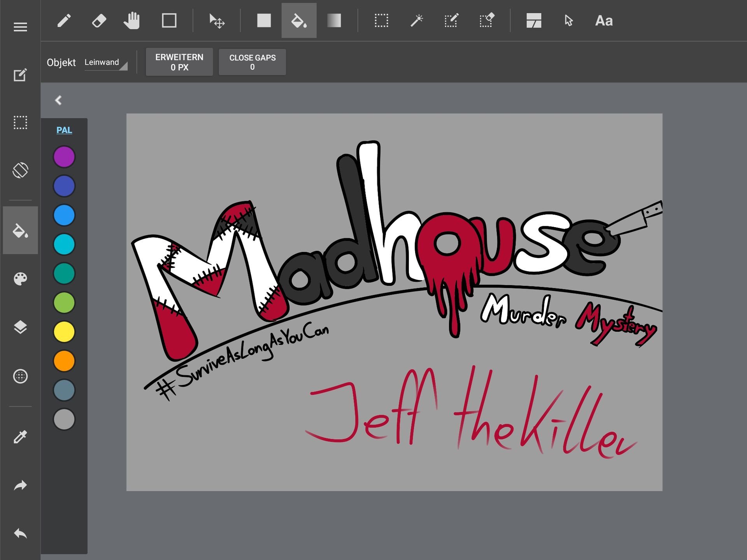Open the Edit menu icon in sidebar
747x560 pixels.
click(20, 75)
